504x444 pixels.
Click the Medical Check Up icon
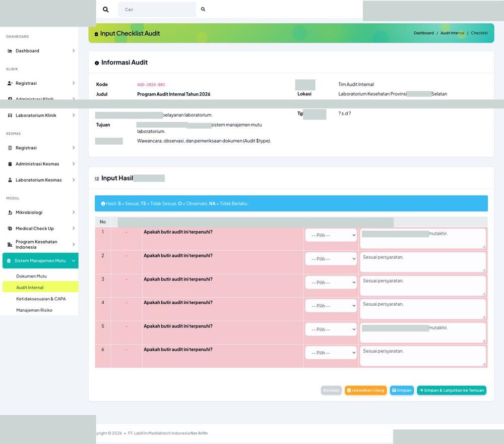(10, 229)
